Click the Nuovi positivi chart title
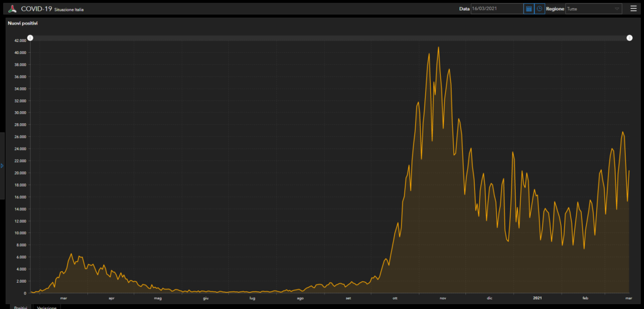This screenshot has height=309, width=644. tap(23, 23)
